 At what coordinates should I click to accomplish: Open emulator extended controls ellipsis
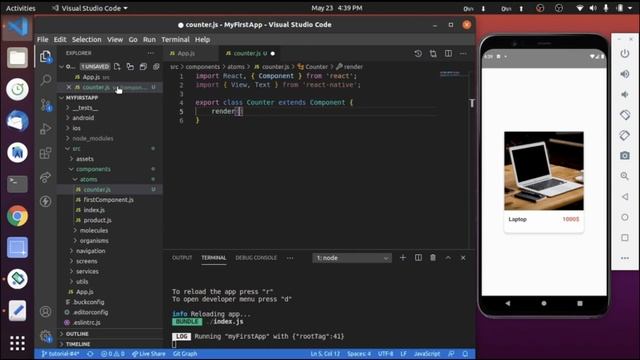pos(625,258)
